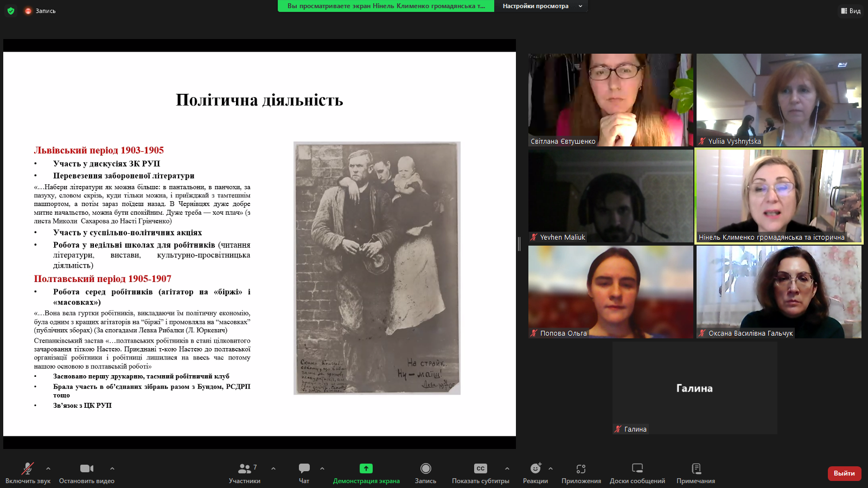Open the Настройки просмотра dropdown
Image resolution: width=868 pixels, height=488 pixels.
[x=541, y=6]
